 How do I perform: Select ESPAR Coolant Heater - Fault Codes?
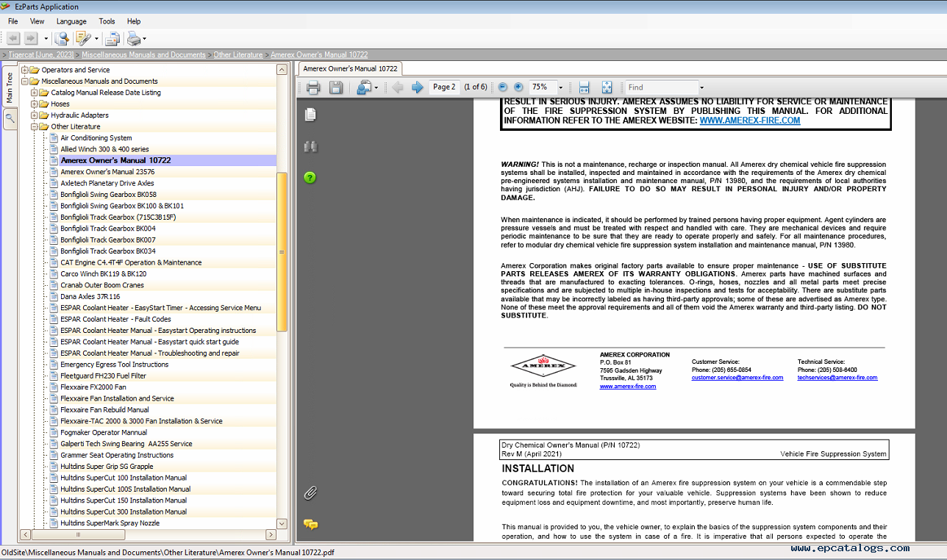tap(115, 319)
